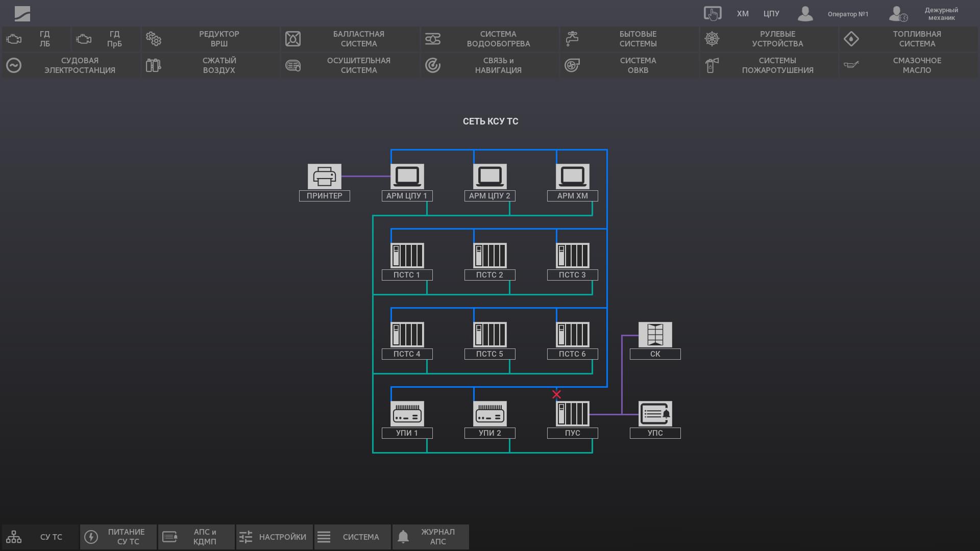Select the УПС alarm panel icon
980x551 pixels.
point(655,414)
